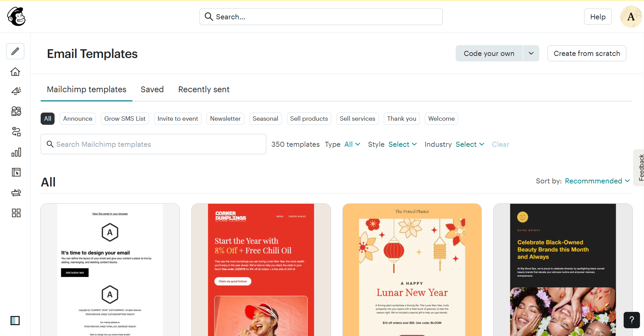Select the Seasonal filter chip
The height and width of the screenshot is (336, 644).
coord(265,119)
